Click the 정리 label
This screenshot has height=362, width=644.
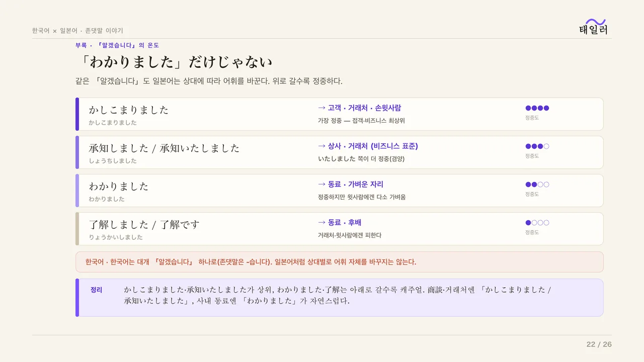pyautogui.click(x=96, y=290)
